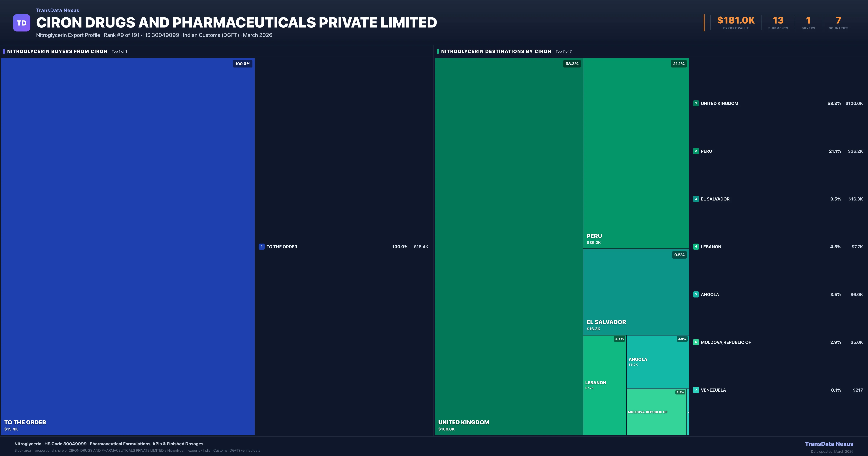Screen dimensions: 868x456
Task: Click rank badge 4 beside Lebanon
Action: click(696, 247)
